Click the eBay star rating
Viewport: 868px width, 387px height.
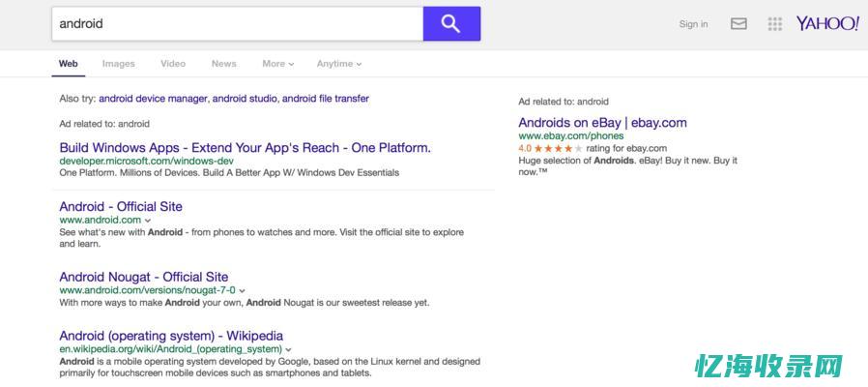(x=558, y=149)
